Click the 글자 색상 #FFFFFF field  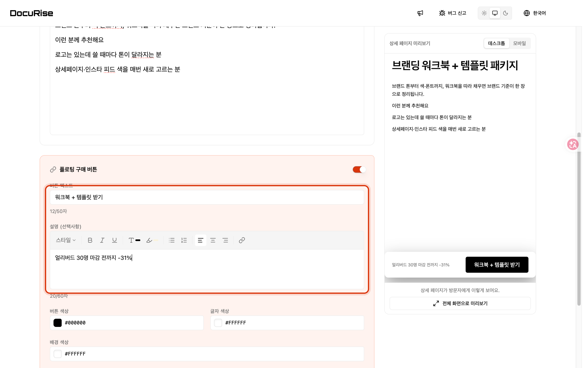click(x=287, y=323)
